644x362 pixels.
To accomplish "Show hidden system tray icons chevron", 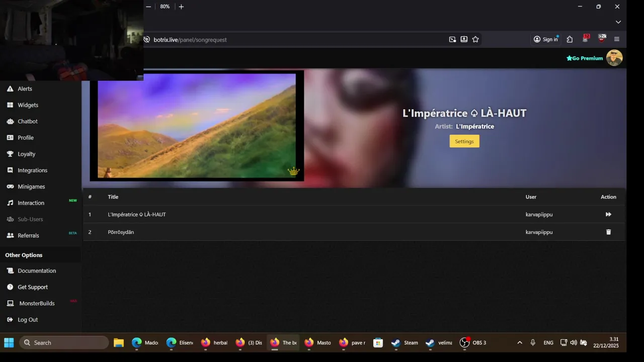I will 520,343.
